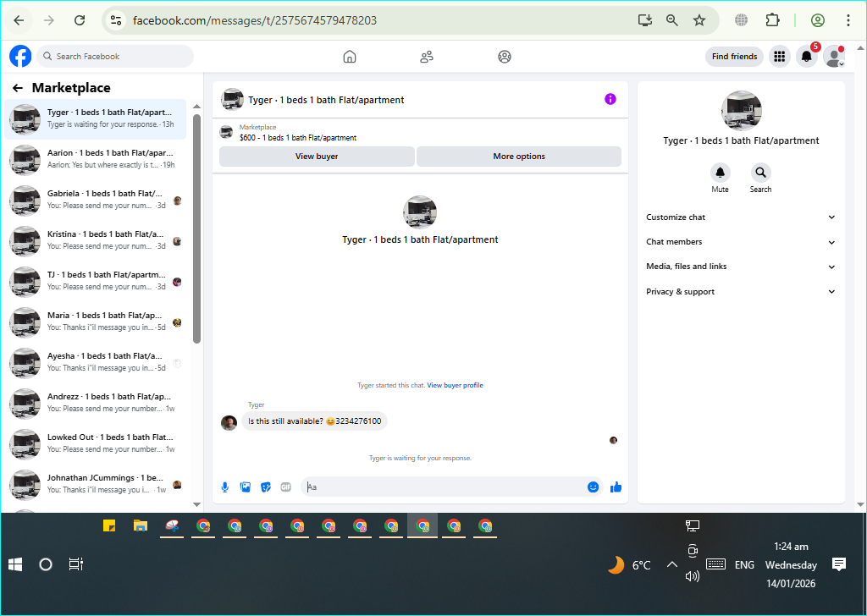Open File Explorer from taskbar

tap(141, 525)
